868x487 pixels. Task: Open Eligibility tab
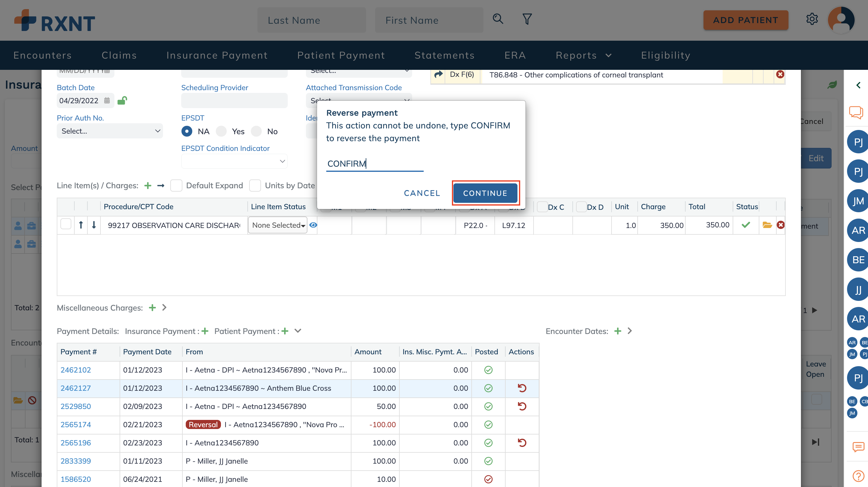click(666, 55)
